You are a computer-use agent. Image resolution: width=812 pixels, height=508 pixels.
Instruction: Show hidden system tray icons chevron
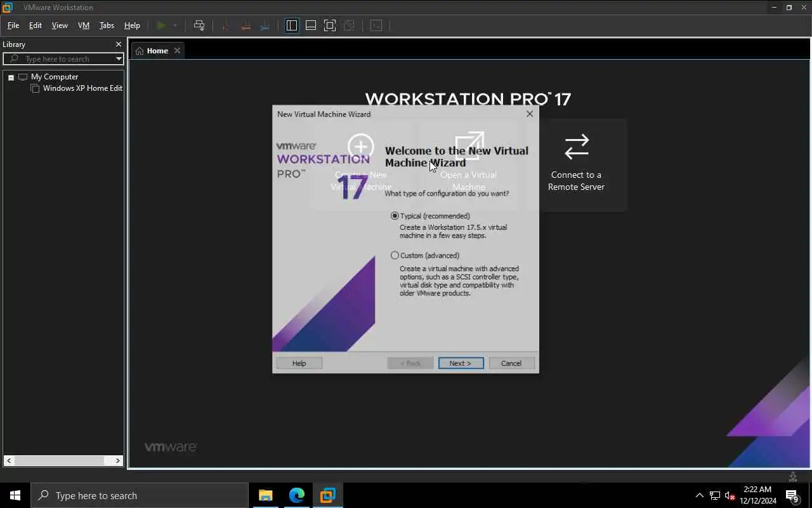point(700,495)
